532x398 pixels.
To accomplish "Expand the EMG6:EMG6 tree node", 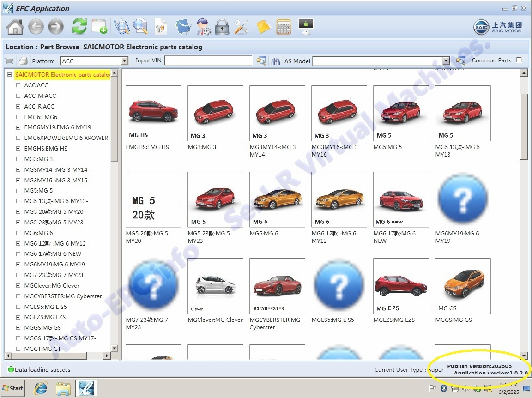I will click(18, 117).
